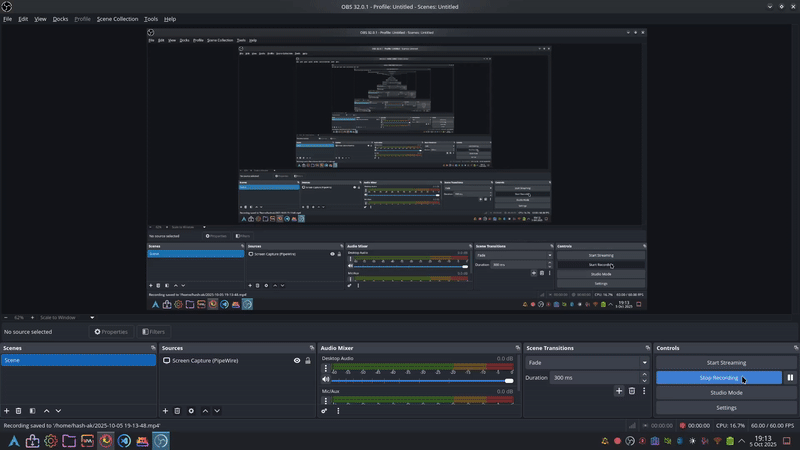The image size is (800, 450).
Task: Move scene up arrow in Scenes dock
Action: pyautogui.click(x=46, y=411)
